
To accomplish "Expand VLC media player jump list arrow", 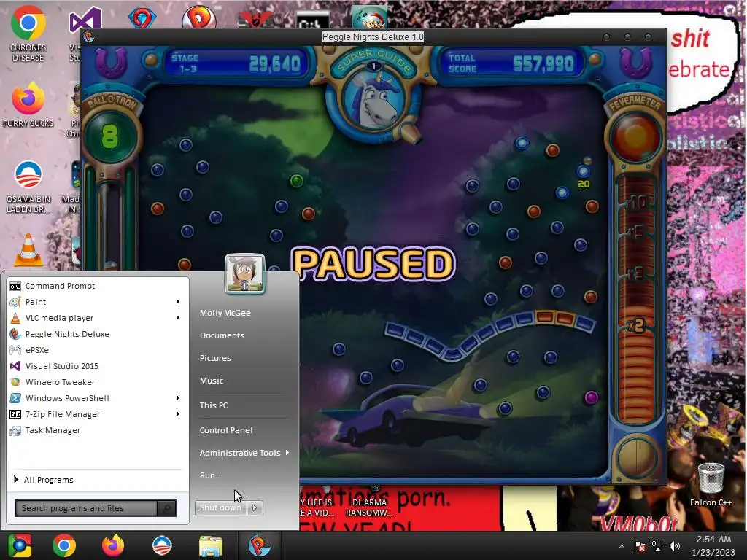I will click(x=178, y=318).
